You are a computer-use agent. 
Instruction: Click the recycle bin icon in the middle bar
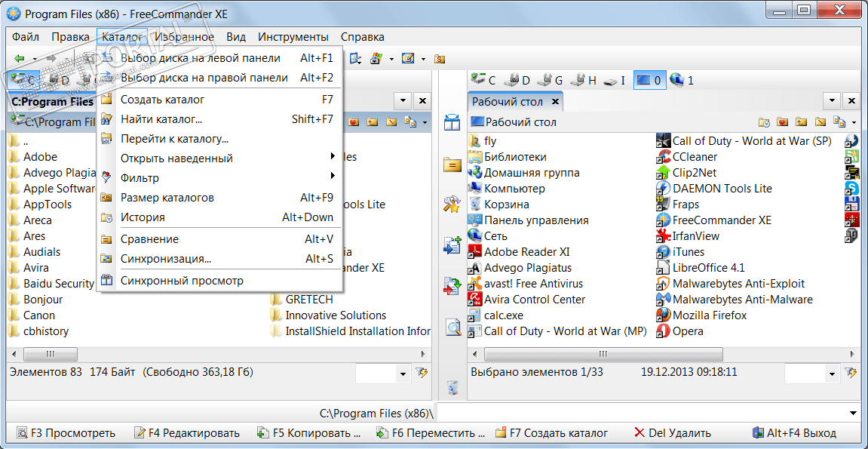click(x=452, y=388)
